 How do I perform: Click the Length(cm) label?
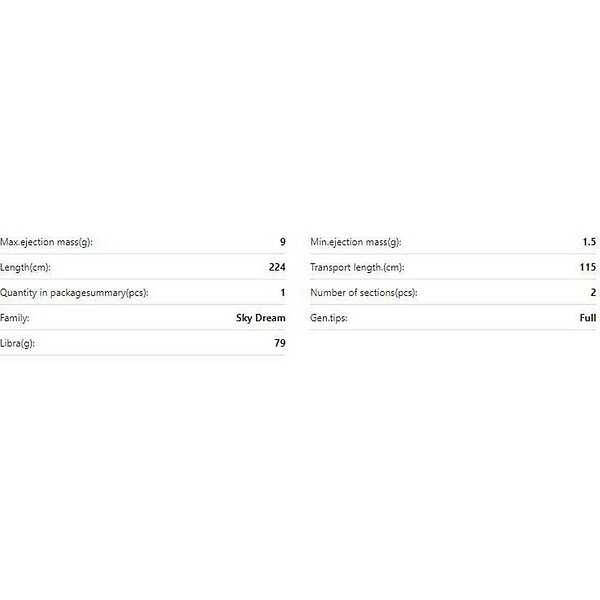click(25, 267)
